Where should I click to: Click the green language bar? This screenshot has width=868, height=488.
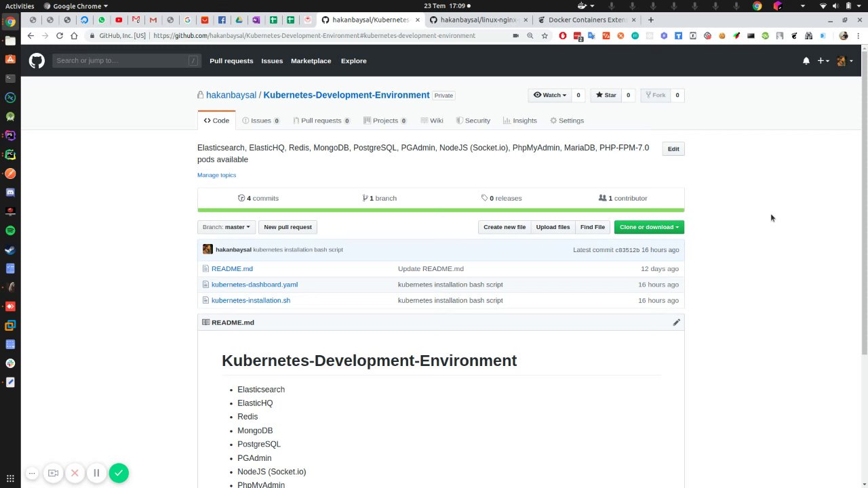[441, 210]
